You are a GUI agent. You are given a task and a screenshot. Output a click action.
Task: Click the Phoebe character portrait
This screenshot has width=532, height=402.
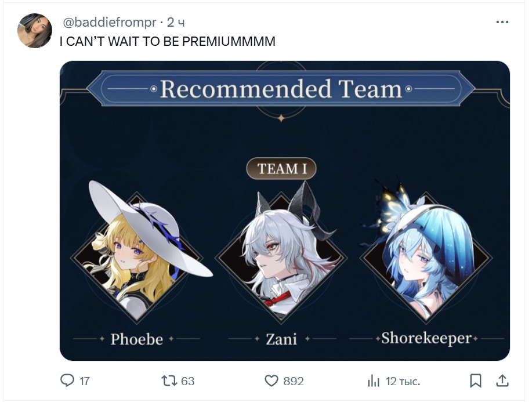(x=137, y=253)
